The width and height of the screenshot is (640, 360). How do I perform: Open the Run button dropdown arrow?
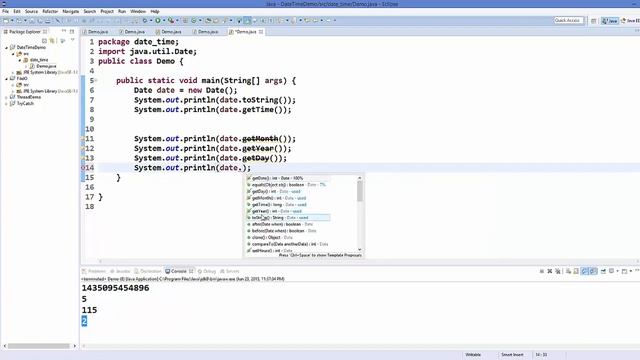click(x=164, y=20)
